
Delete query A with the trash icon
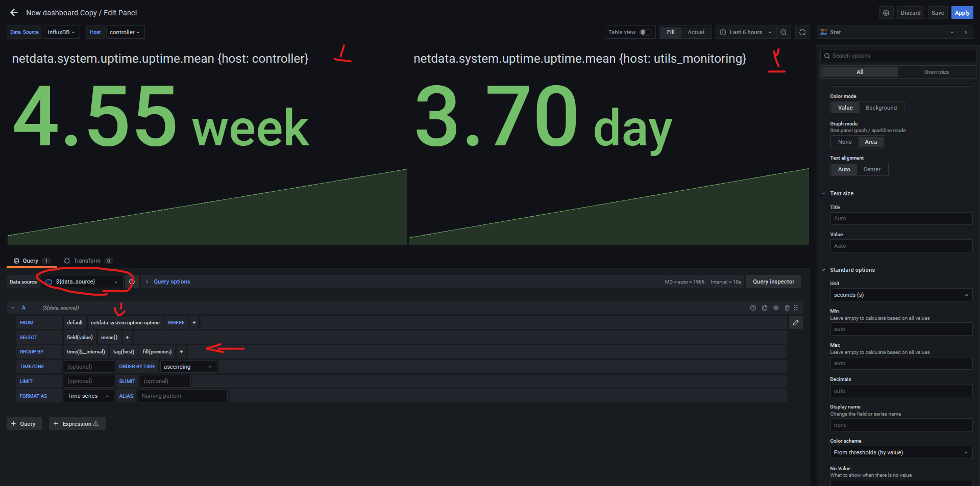(x=787, y=308)
